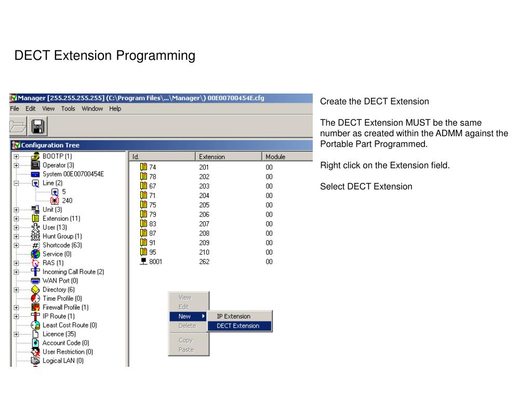This screenshot has width=532, height=399.
Task: Click the User (13) person icon
Action: pos(35,228)
